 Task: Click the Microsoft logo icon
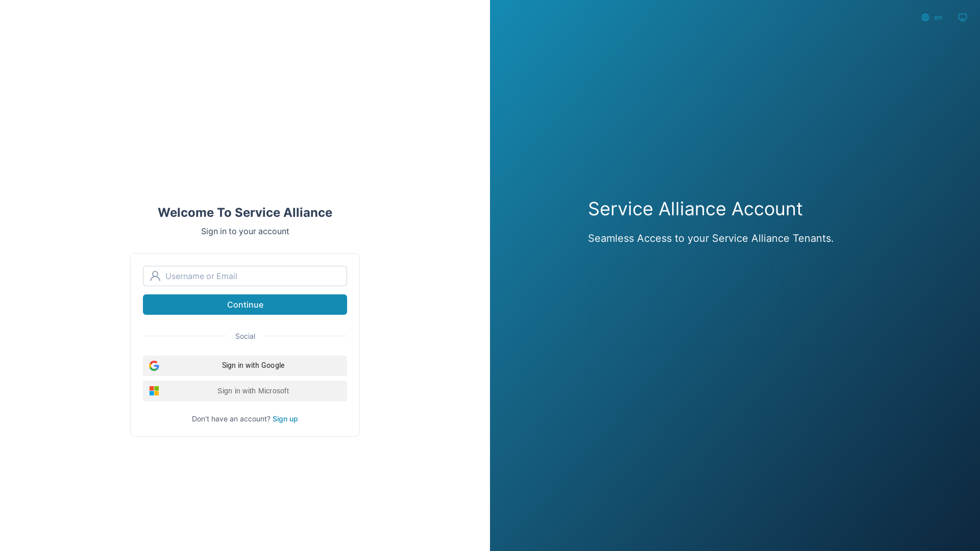pyautogui.click(x=154, y=391)
